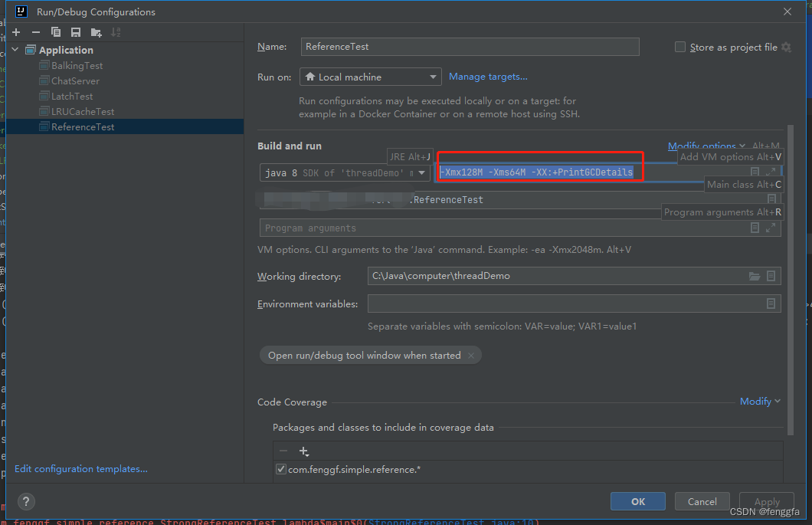Open the Run on Local machine dropdown
Screen dimensions: 812x525
click(x=370, y=77)
